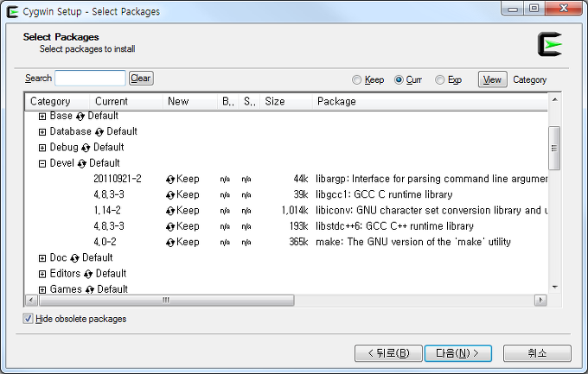Click the vertical scrollbar thumb
This screenshot has height=374, width=588.
554,149
